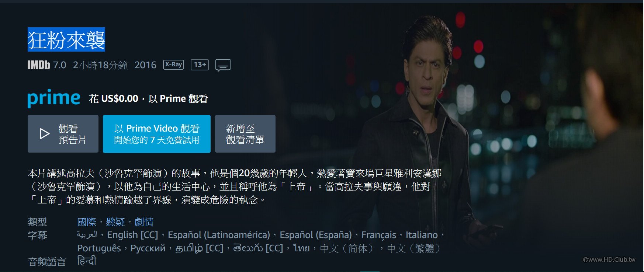The height and width of the screenshot is (272, 644).
Task: Open the 國際 genre link
Action: [86, 222]
